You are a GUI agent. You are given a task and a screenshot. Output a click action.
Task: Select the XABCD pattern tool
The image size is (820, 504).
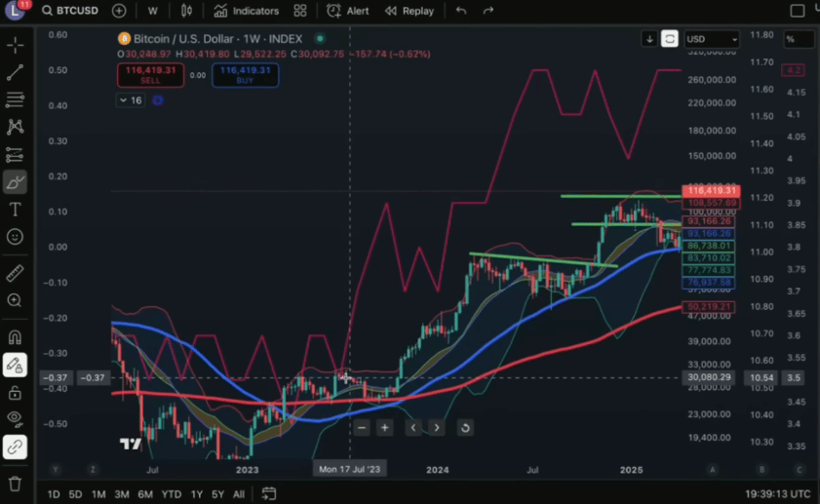pos(16,127)
